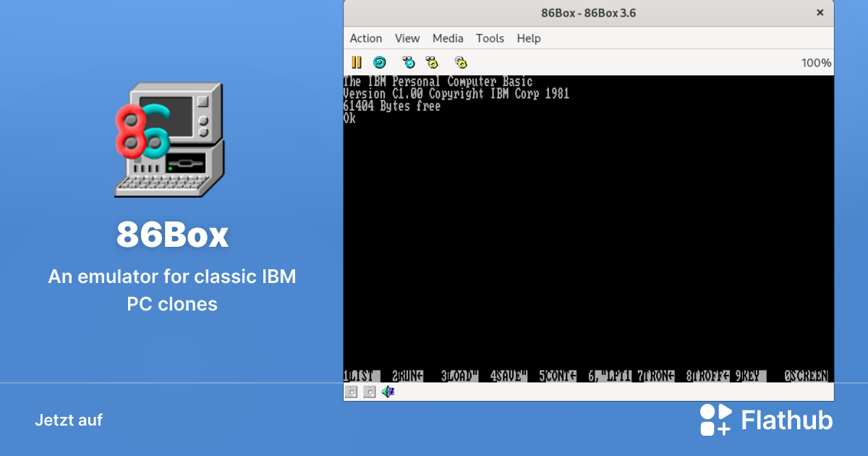This screenshot has width=868, height=456.
Task: Hard reset the machine using the turquoise reset icon
Action: click(x=380, y=62)
